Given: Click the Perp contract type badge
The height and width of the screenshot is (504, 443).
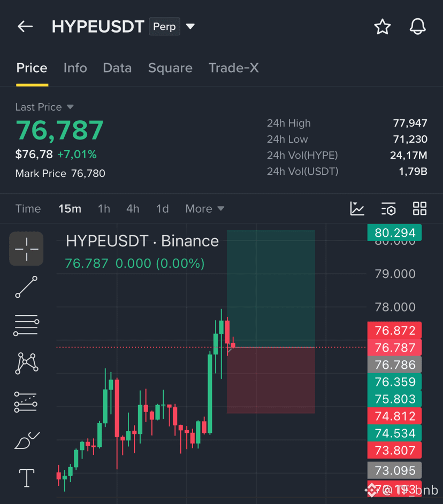Looking at the screenshot, I should pyautogui.click(x=164, y=26).
